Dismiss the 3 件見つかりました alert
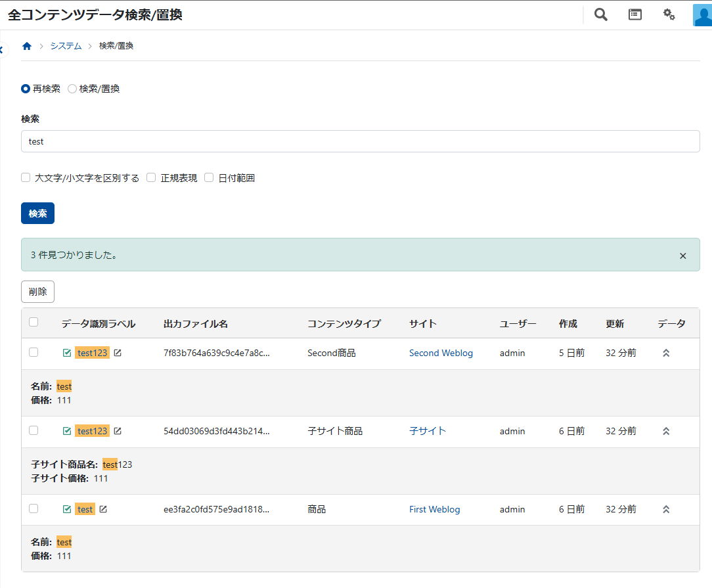 [x=682, y=256]
